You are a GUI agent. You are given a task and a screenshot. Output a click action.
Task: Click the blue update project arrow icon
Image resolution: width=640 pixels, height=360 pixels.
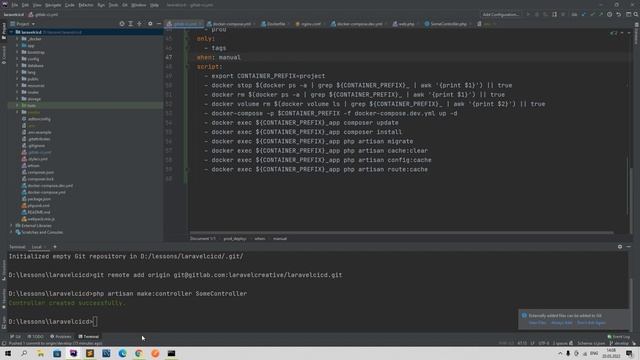coord(584,15)
